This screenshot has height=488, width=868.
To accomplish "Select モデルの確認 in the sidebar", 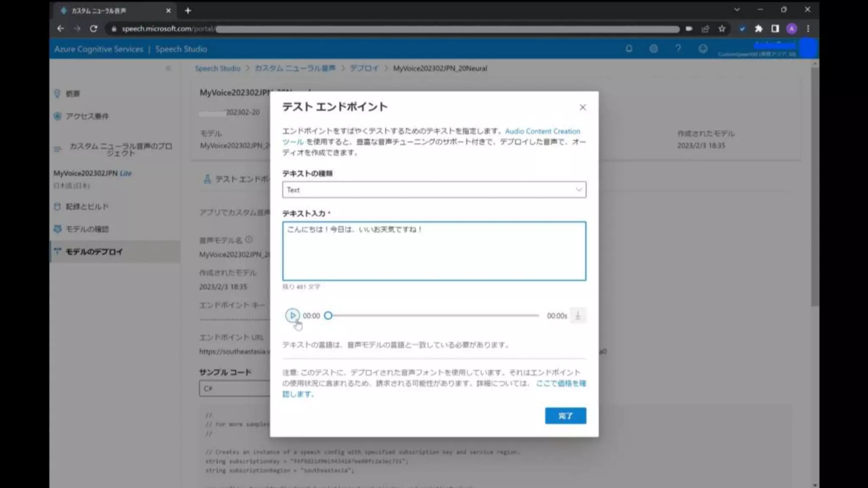I will pyautogui.click(x=87, y=229).
